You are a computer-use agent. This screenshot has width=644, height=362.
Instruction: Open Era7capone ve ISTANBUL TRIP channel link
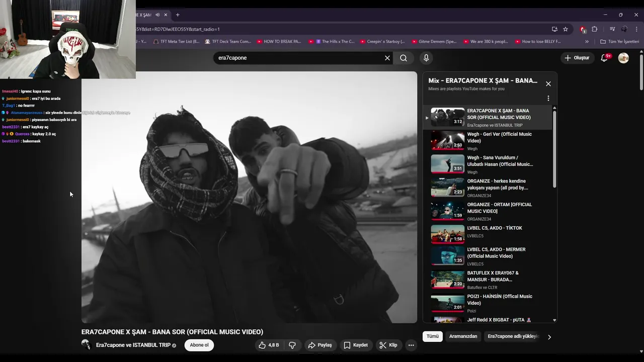pyautogui.click(x=133, y=345)
